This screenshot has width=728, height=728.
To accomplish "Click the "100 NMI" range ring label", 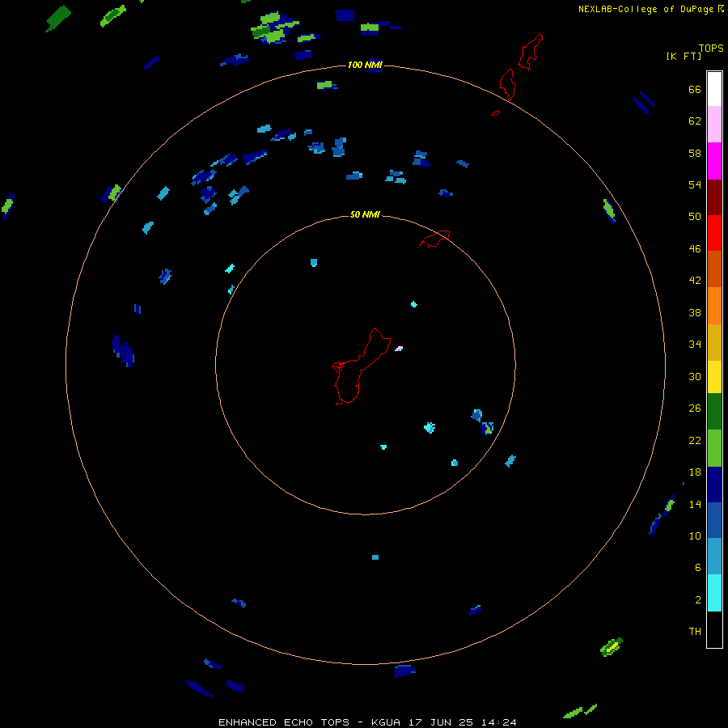I will click(x=365, y=65).
